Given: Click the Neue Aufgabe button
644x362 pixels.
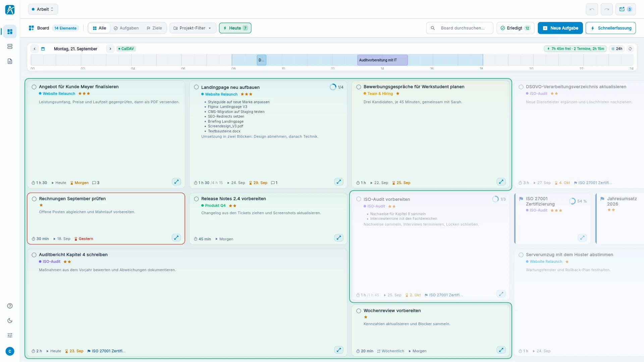Looking at the screenshot, I should click(560, 28).
